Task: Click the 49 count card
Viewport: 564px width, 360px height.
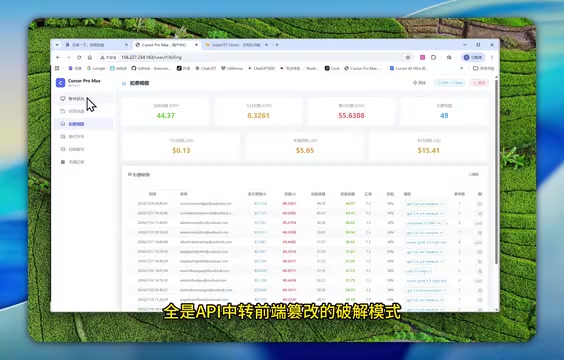Action: click(x=444, y=111)
